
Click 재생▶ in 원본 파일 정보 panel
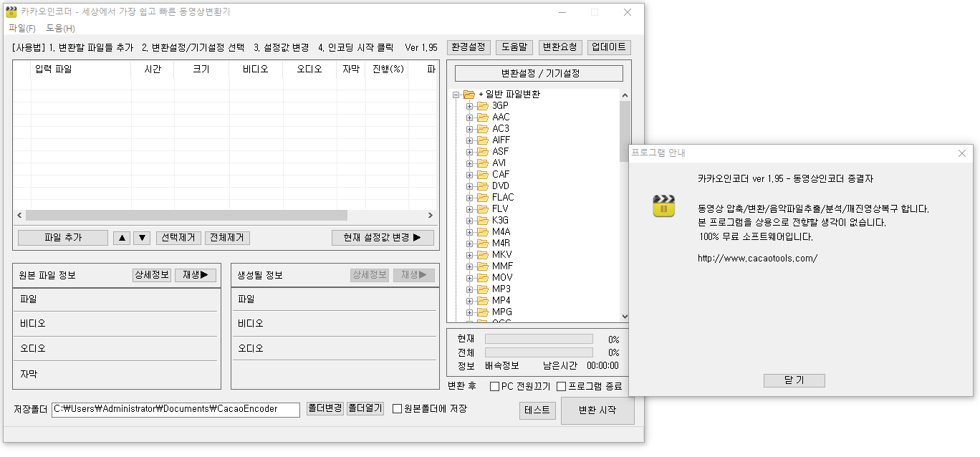click(x=196, y=275)
